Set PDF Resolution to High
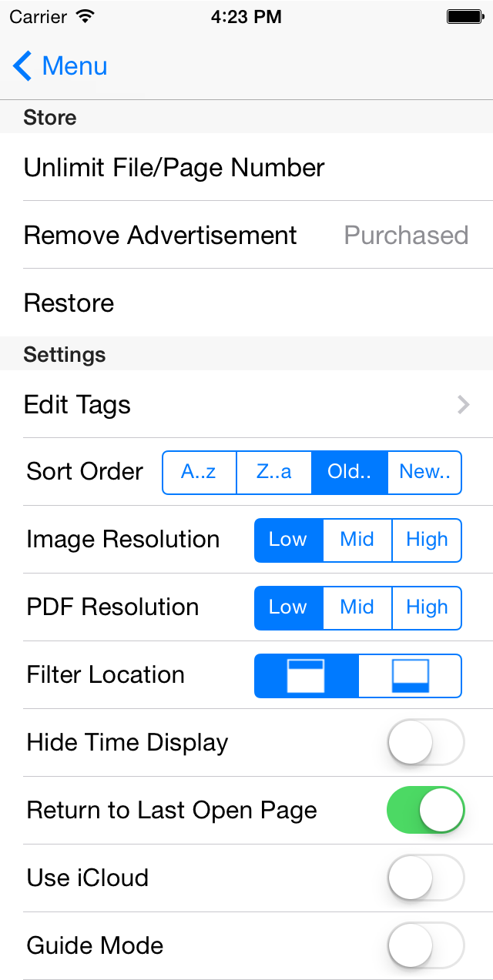This screenshot has width=493, height=980. [x=427, y=607]
